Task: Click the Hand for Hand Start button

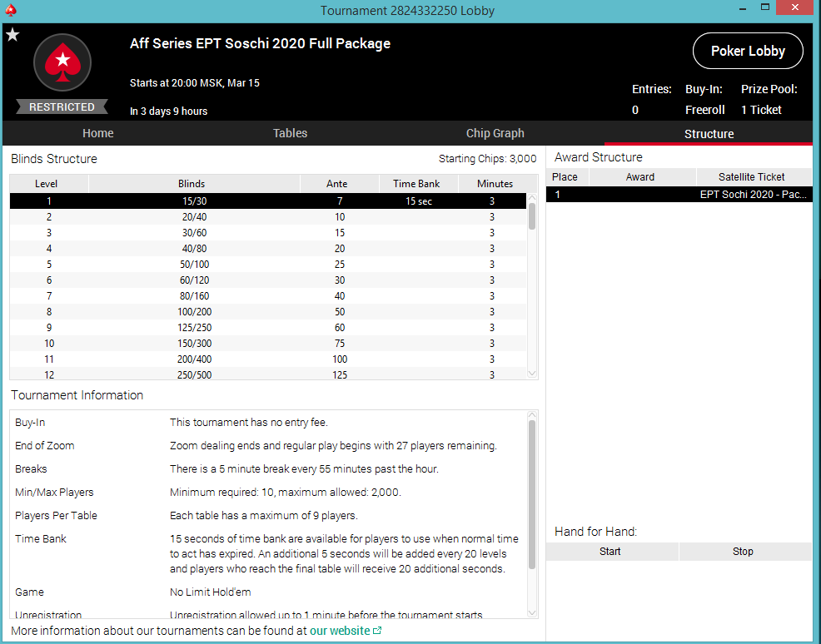Action: [x=610, y=552]
